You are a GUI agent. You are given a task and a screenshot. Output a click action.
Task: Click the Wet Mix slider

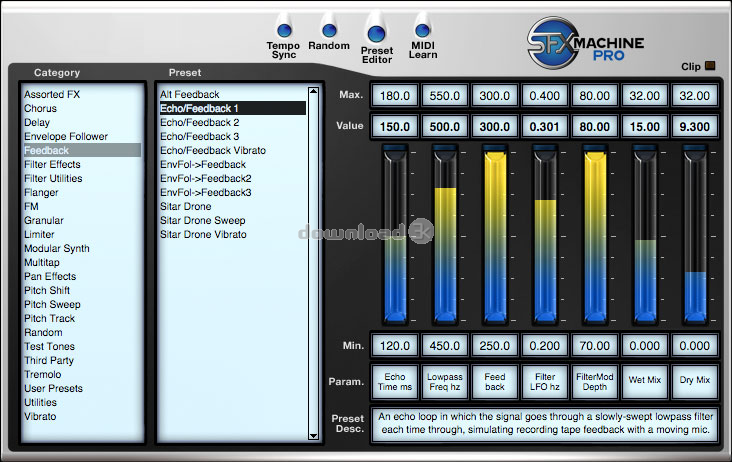(x=645, y=234)
